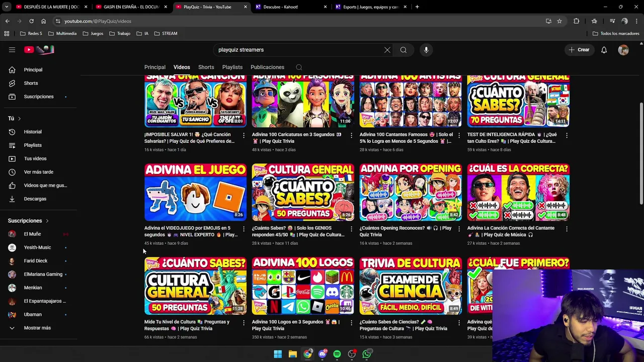The height and width of the screenshot is (362, 644).
Task: Click the page vertical scrollbar thumb
Action: pos(640,153)
